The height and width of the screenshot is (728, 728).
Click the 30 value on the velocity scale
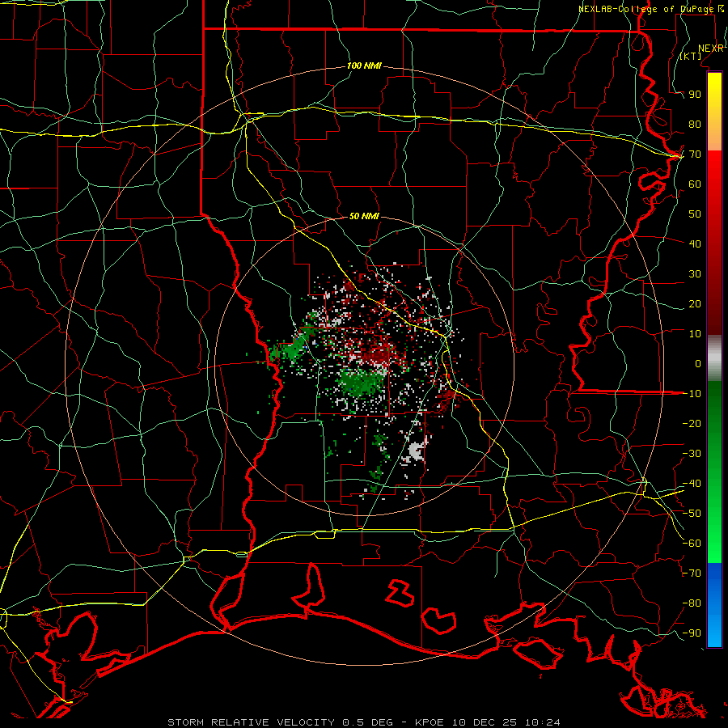[x=695, y=274]
